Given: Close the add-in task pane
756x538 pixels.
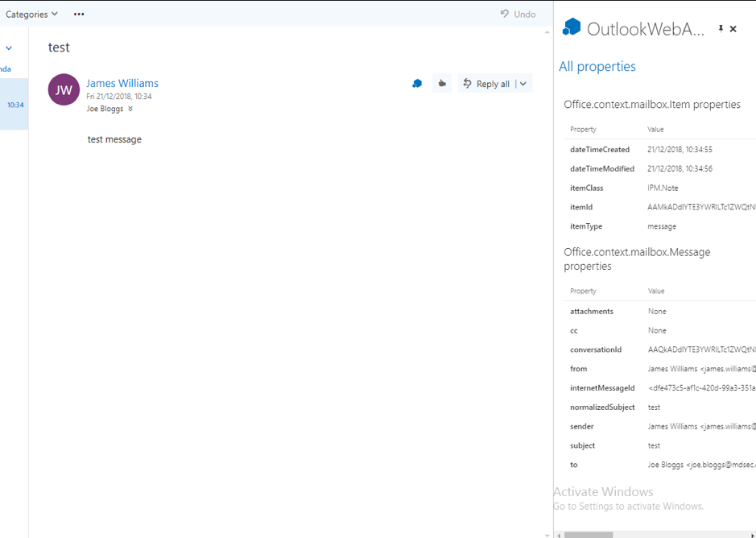Looking at the screenshot, I should tap(733, 29).
